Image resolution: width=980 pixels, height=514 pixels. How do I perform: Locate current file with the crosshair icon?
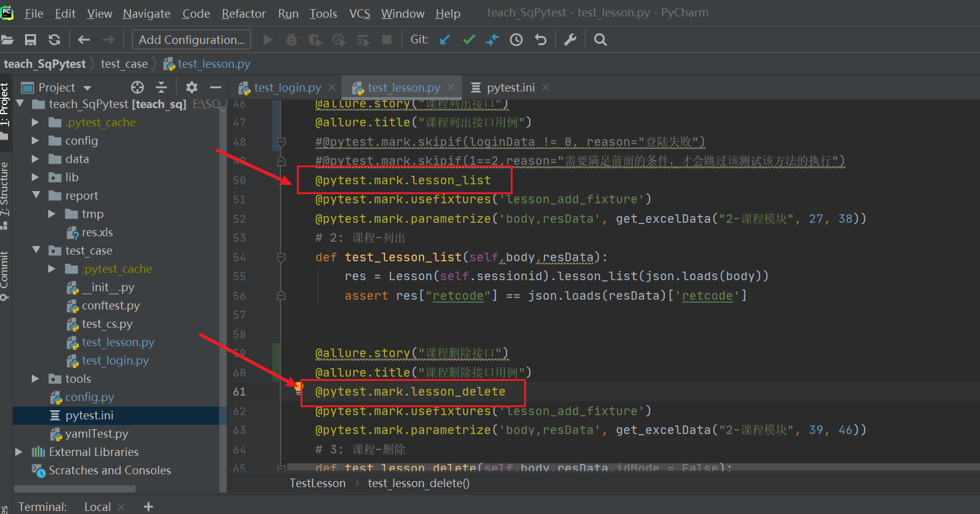tap(137, 87)
